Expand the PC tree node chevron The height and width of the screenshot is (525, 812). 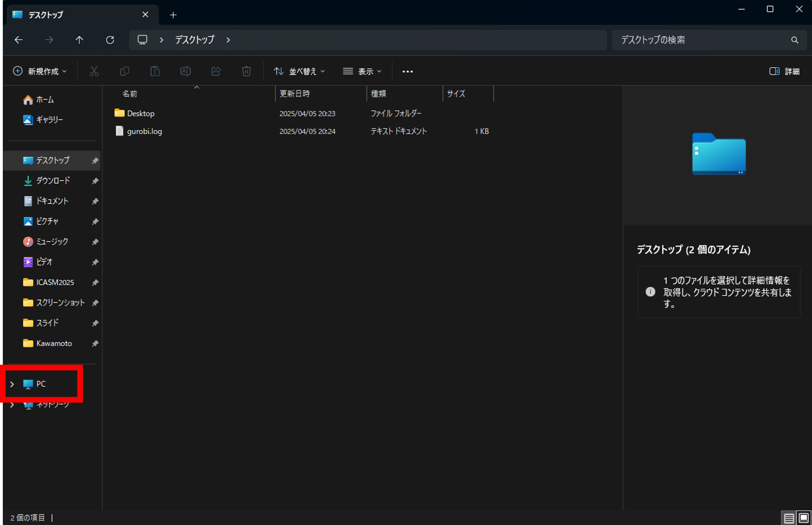(x=12, y=384)
